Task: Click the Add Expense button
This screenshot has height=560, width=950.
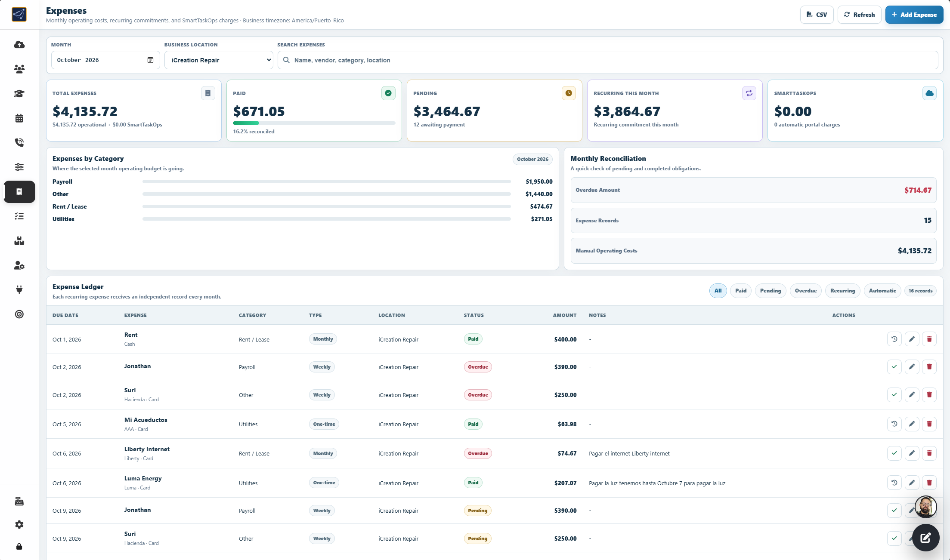Action: click(914, 15)
